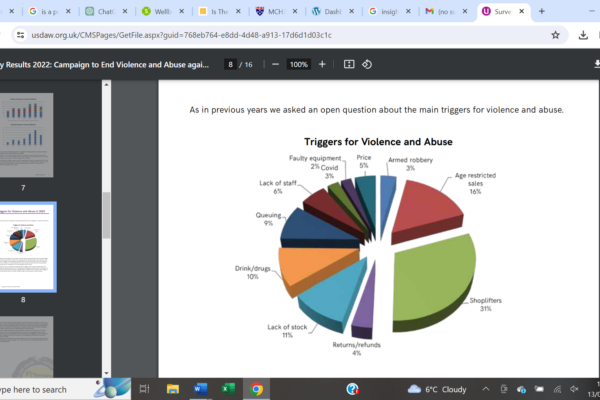
Task: Open a new browser tab
Action: coord(542,12)
